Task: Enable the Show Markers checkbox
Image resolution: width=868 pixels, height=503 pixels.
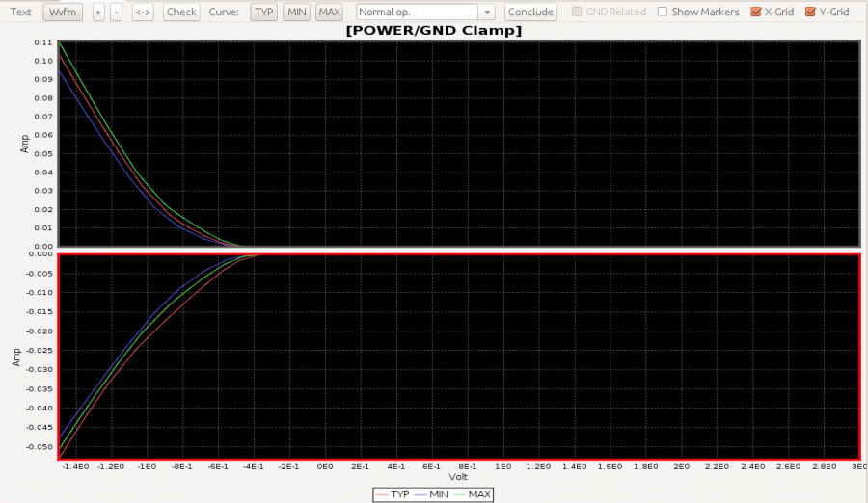Action: 663,13
